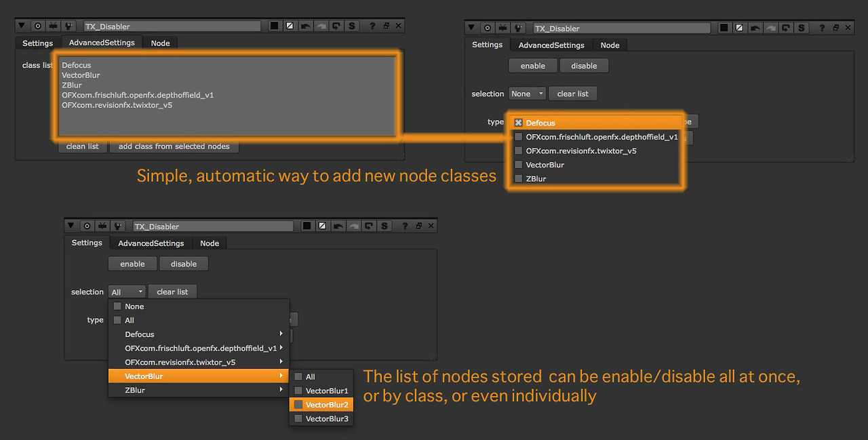The width and height of the screenshot is (868, 440).
Task: Click the undo arrow in top-right panel header
Action: 754,28
